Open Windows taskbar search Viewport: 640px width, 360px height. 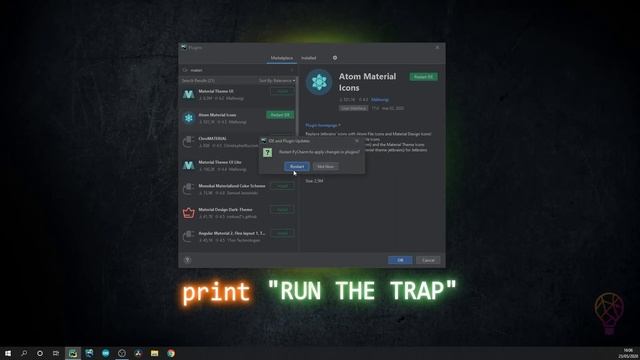click(x=24, y=353)
